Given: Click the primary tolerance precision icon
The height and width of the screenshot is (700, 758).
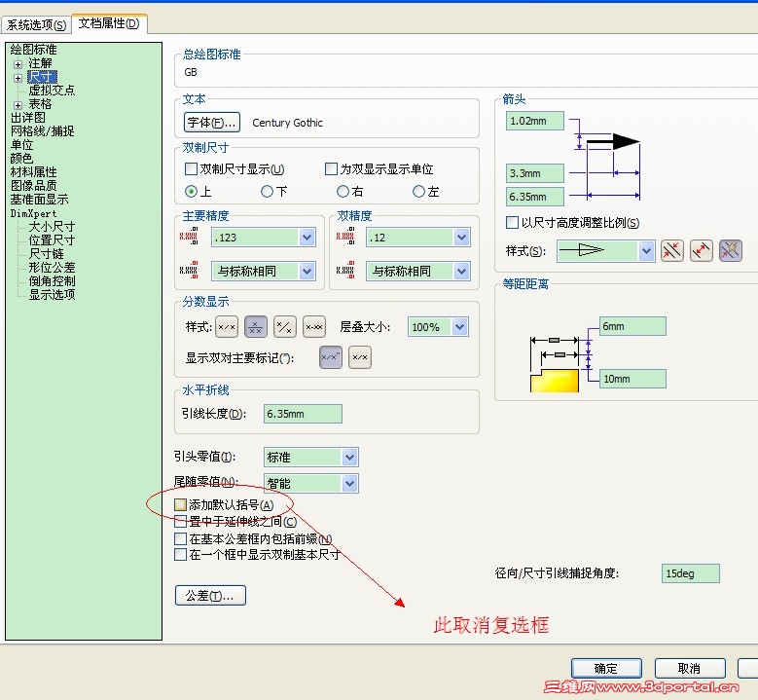Looking at the screenshot, I should [189, 271].
